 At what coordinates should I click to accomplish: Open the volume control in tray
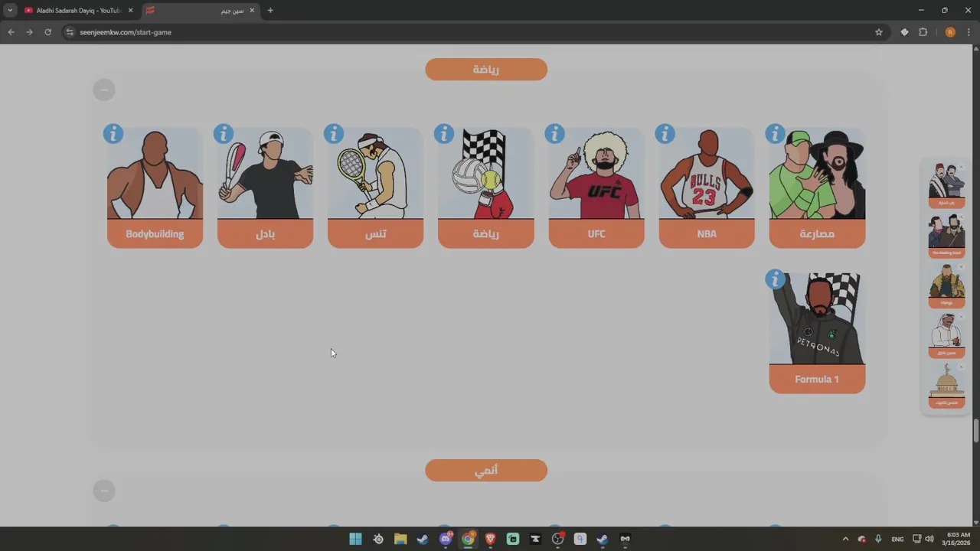point(929,539)
